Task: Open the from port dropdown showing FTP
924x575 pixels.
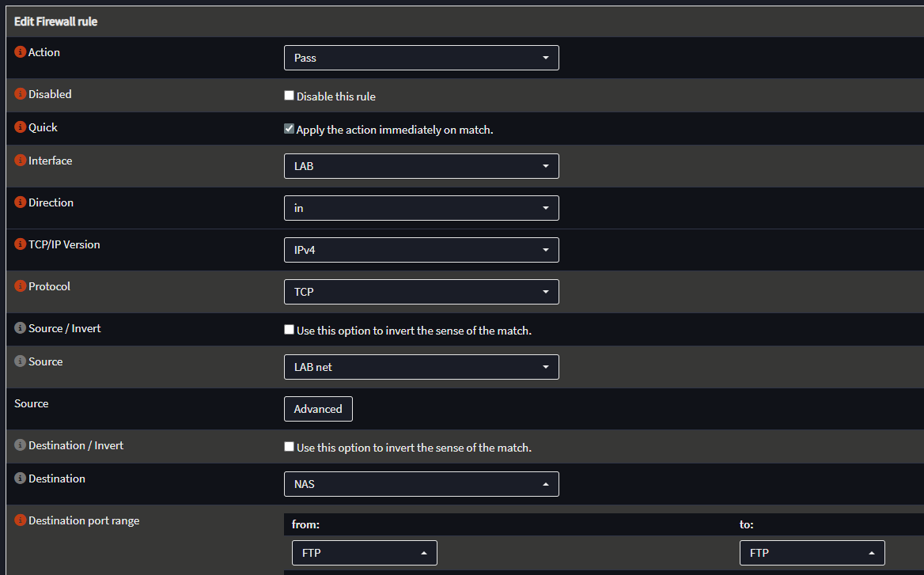Action: (x=364, y=553)
